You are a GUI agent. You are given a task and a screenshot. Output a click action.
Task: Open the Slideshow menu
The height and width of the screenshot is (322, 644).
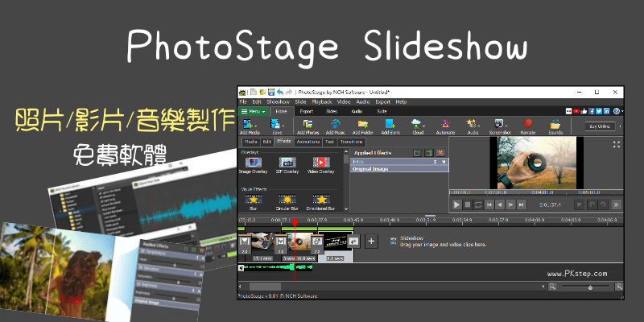click(x=278, y=101)
